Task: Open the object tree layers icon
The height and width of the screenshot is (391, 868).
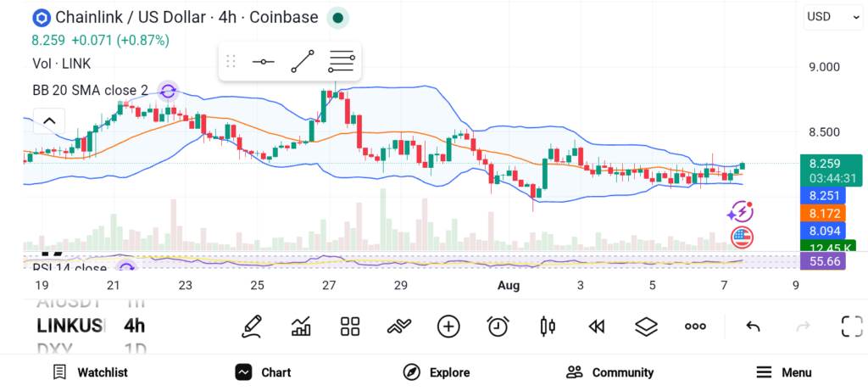Action: 645,327
